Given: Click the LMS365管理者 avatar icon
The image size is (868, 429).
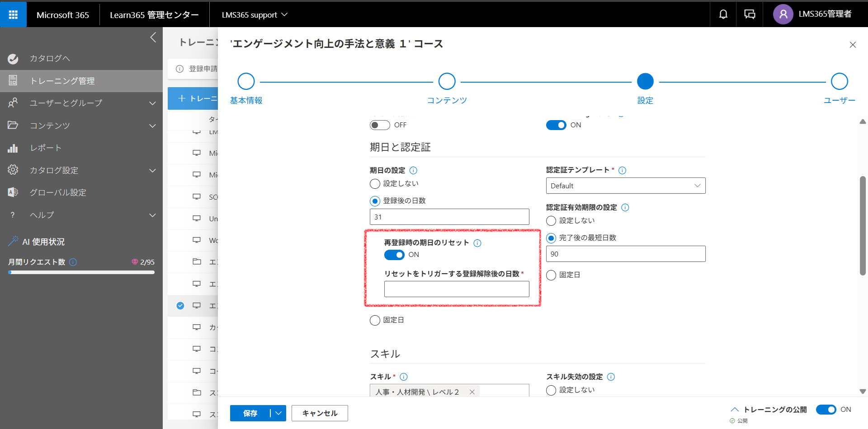Looking at the screenshot, I should 783,14.
